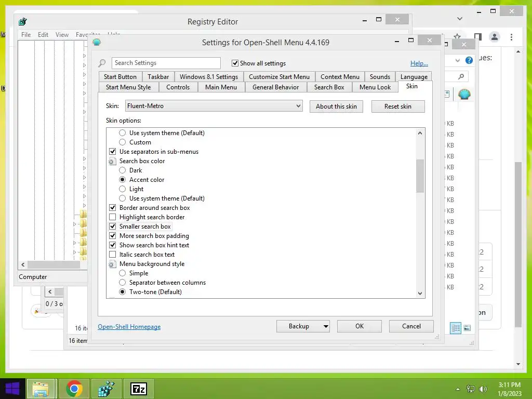Click the Chrome side panel icon

(x=478, y=37)
